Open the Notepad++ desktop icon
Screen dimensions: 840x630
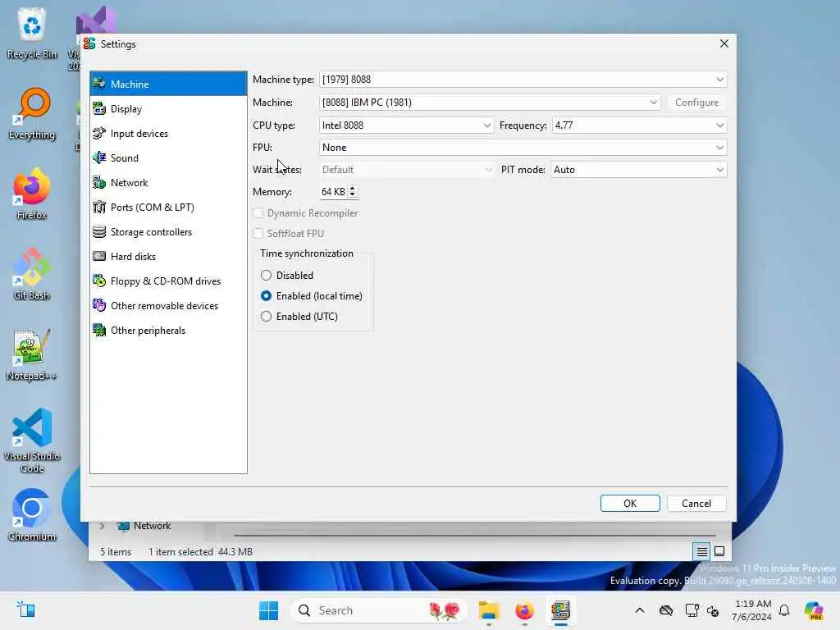[x=32, y=354]
